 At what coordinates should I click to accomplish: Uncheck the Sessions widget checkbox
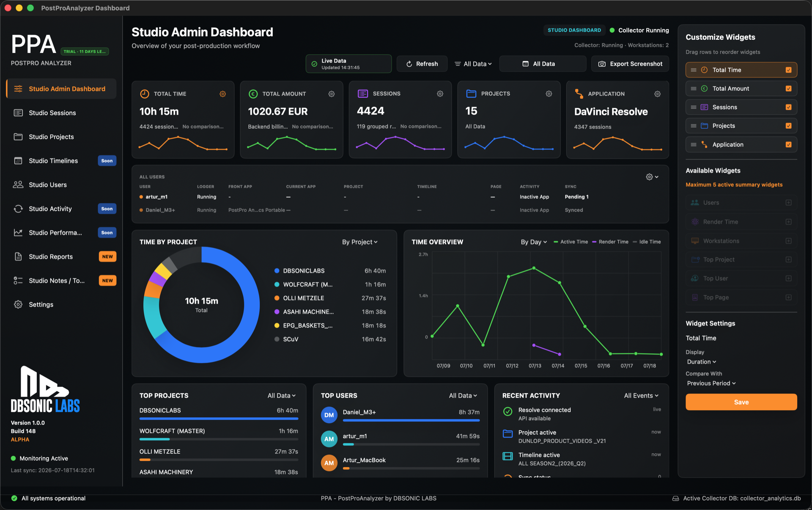[788, 107]
